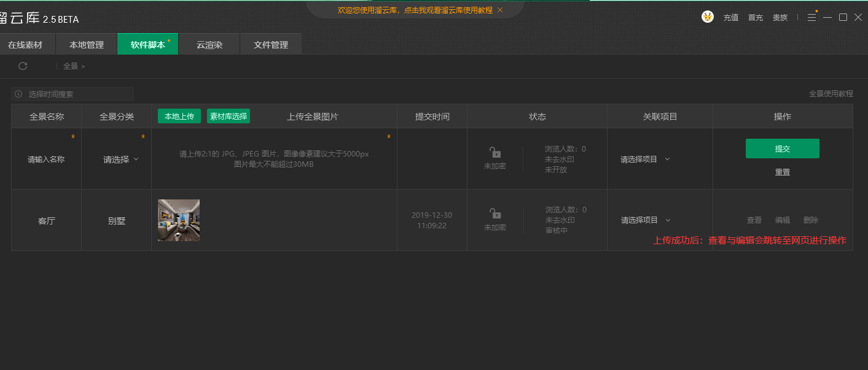Click the deer avatar icon in the title bar
This screenshot has height=370, width=868.
coord(708,17)
